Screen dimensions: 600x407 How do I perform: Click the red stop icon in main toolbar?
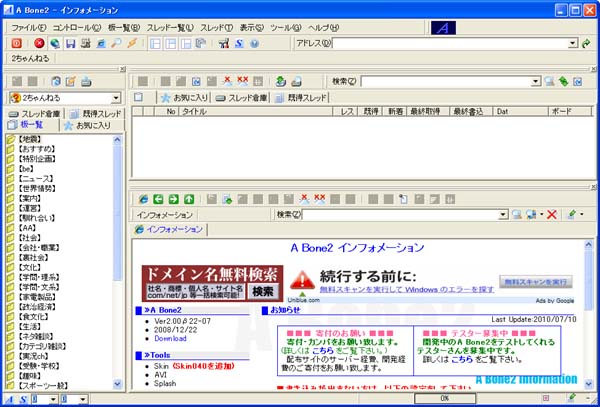[x=40, y=44]
